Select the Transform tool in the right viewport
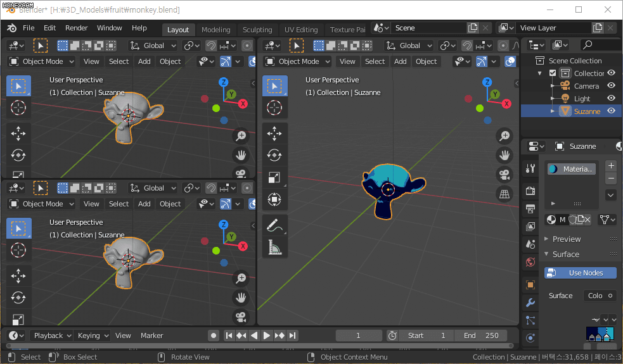The width and height of the screenshot is (623, 364). pos(274,199)
